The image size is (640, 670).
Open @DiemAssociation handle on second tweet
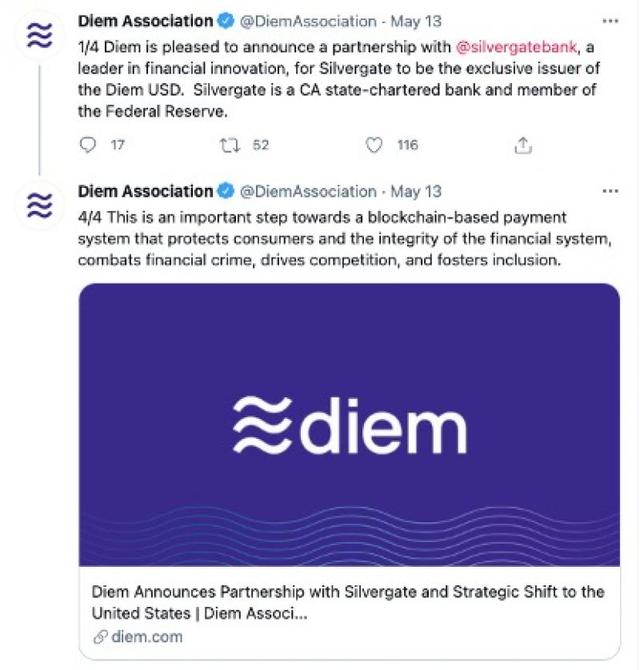click(x=308, y=191)
